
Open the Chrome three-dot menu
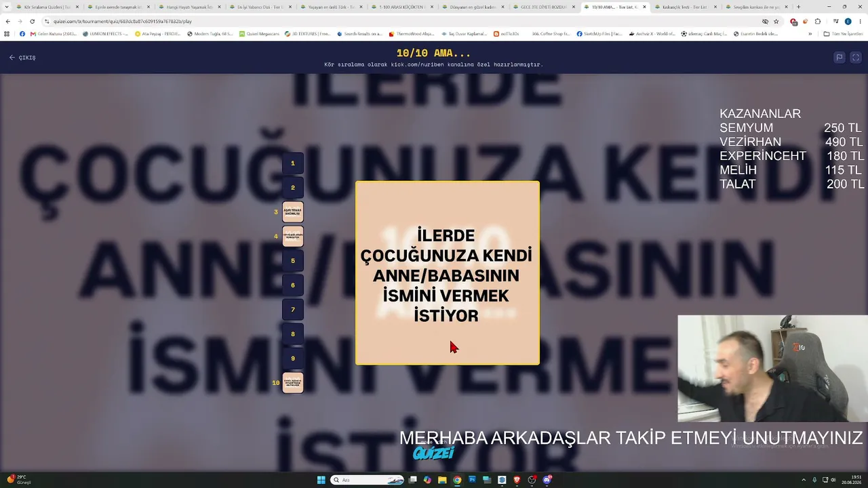click(x=860, y=21)
